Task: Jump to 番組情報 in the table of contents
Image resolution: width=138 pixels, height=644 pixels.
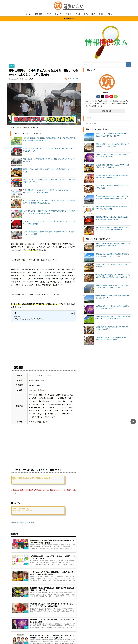Action: pos(17,317)
